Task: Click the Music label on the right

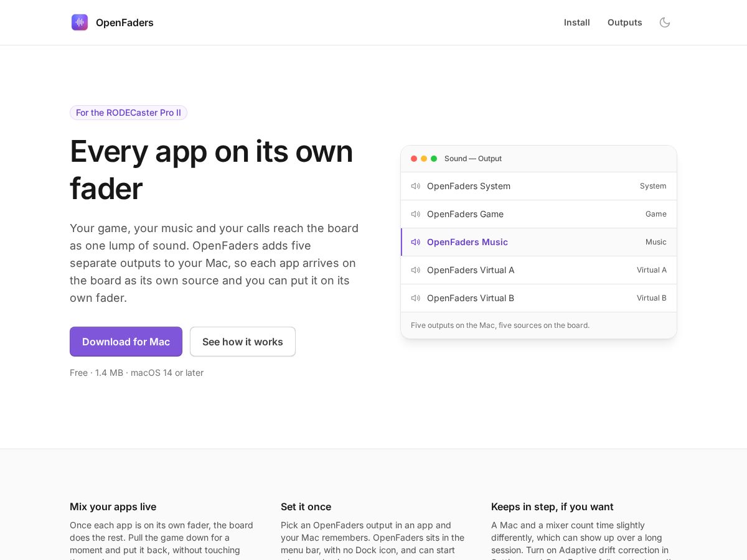Action: click(x=656, y=242)
